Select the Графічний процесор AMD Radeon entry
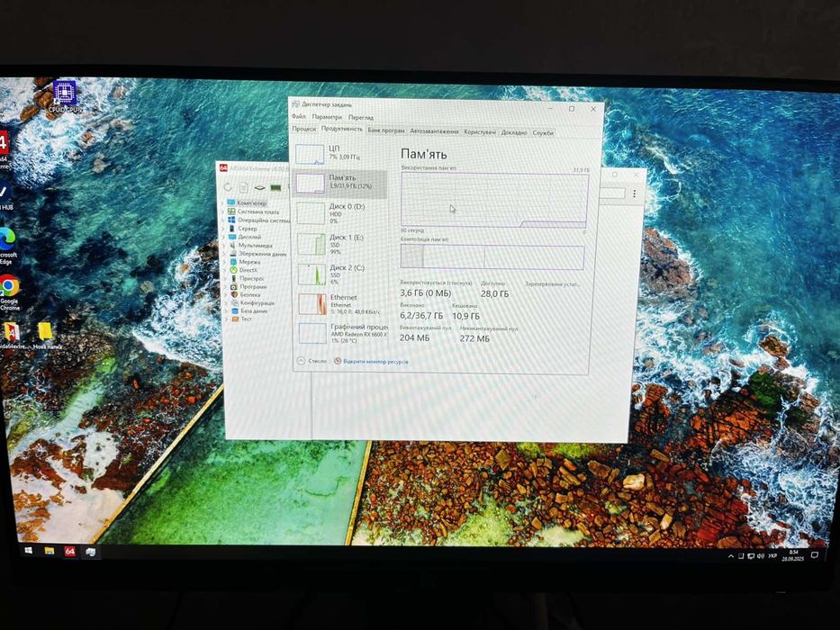840x630 pixels. 343,333
